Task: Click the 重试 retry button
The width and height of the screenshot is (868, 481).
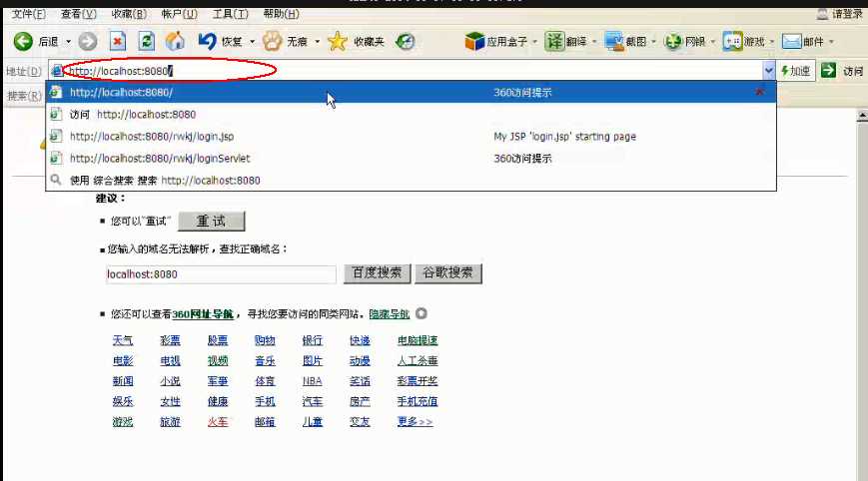Action: 211,222
